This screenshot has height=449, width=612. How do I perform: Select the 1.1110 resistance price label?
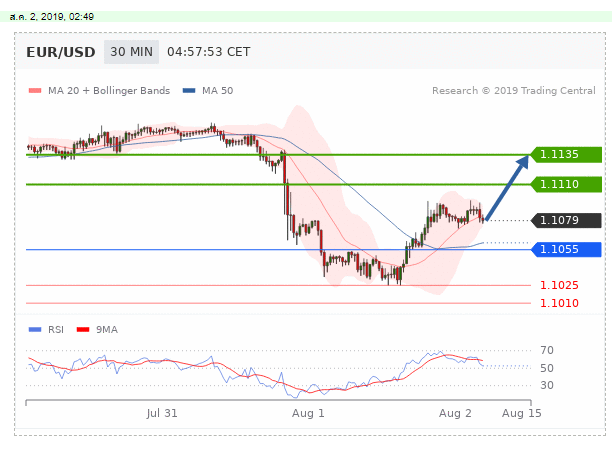pyautogui.click(x=566, y=184)
